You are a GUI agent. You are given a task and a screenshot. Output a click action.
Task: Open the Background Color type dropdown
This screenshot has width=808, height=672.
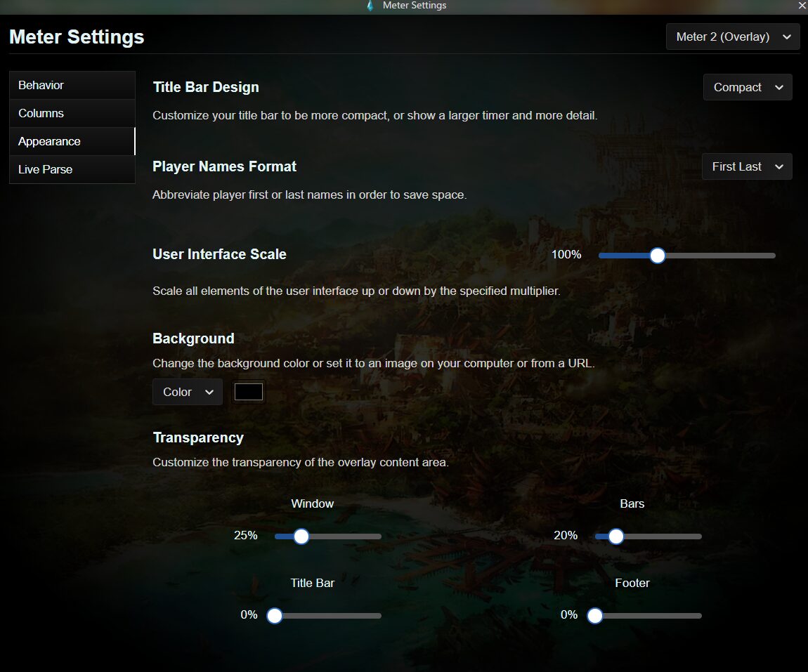[188, 392]
